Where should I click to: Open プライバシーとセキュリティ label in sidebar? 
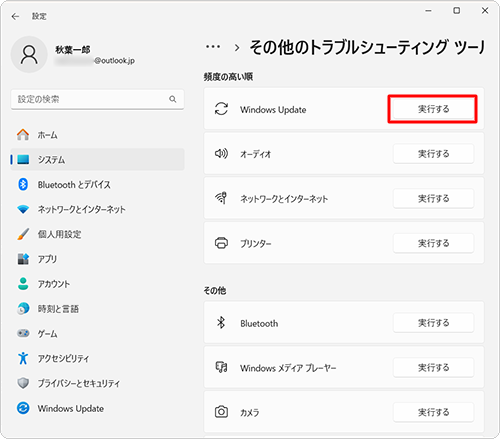(x=78, y=383)
